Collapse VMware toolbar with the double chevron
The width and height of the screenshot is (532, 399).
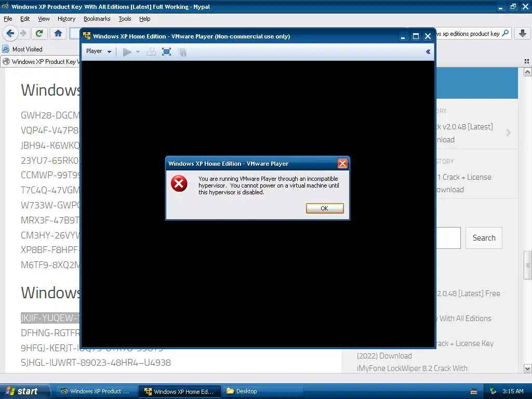[428, 51]
